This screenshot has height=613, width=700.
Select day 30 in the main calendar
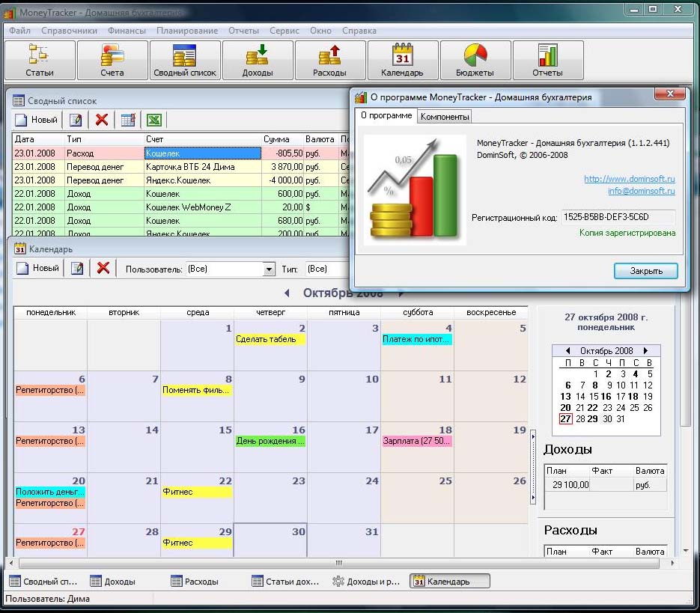tap(270, 540)
